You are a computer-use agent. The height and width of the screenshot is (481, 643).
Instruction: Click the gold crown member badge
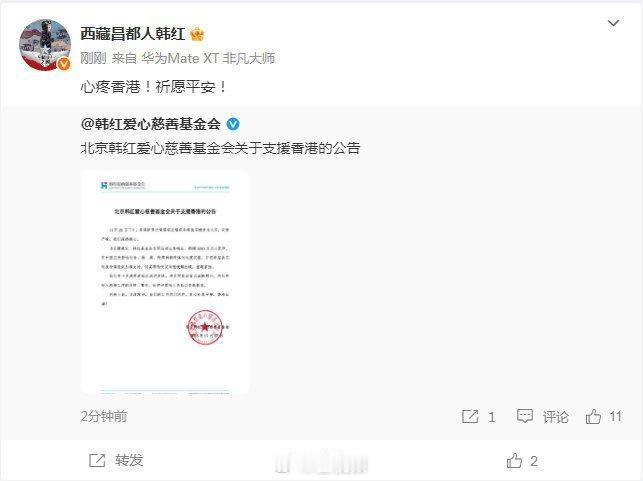click(x=197, y=34)
